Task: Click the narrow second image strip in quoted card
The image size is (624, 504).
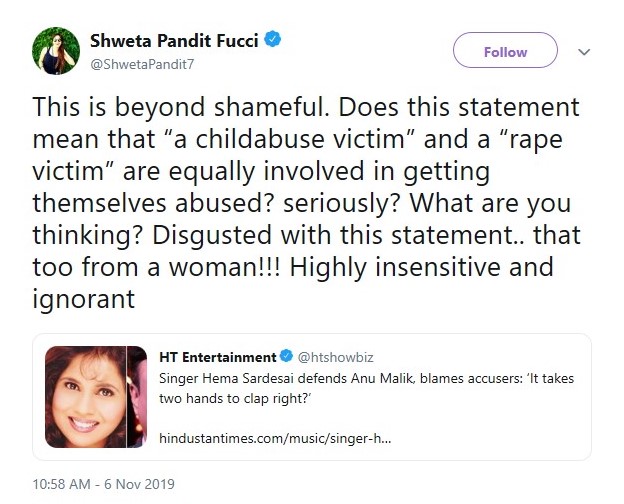Action: [x=137, y=397]
